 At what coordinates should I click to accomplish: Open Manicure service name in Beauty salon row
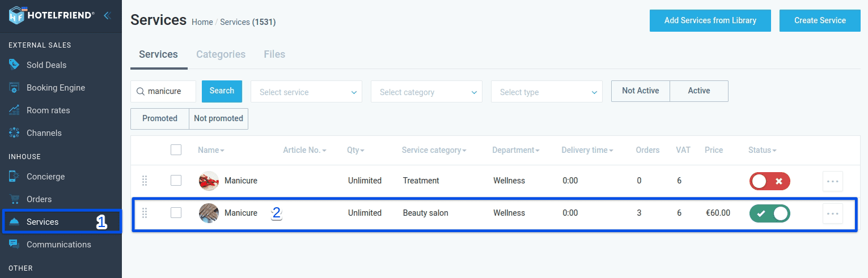tap(241, 213)
